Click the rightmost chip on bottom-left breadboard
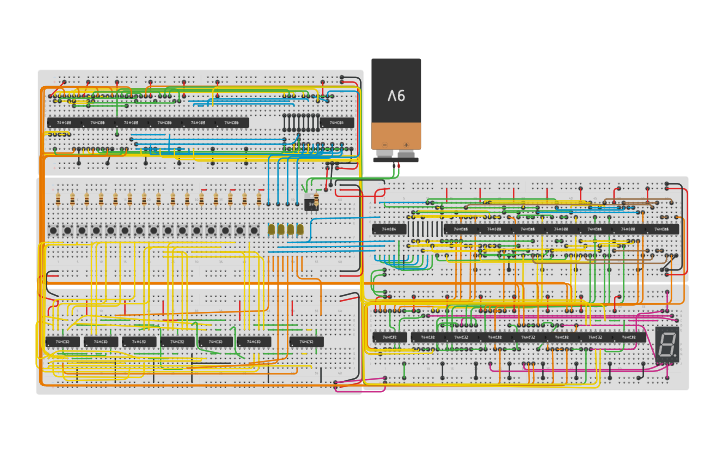 click(306, 341)
